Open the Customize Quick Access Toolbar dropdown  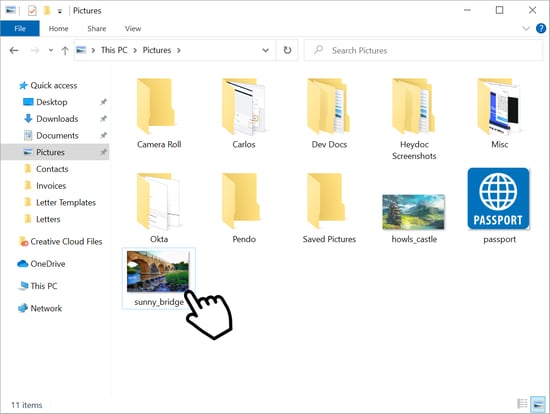(60, 11)
